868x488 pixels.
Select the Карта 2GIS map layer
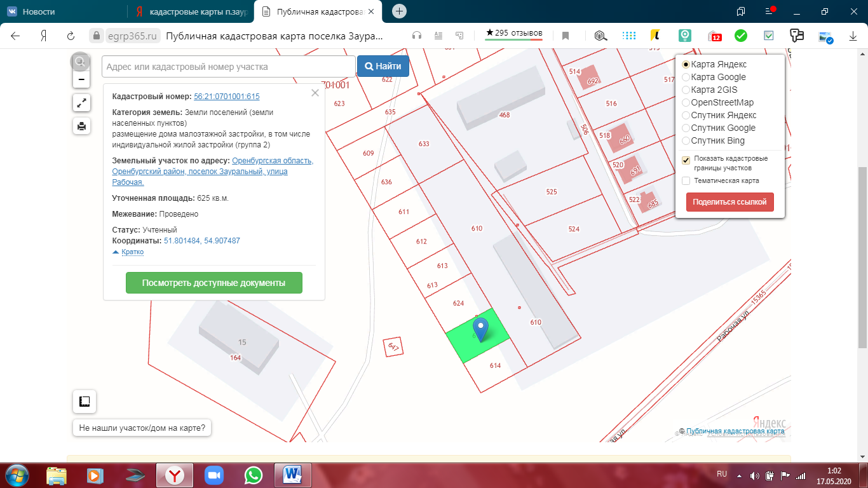pyautogui.click(x=686, y=90)
